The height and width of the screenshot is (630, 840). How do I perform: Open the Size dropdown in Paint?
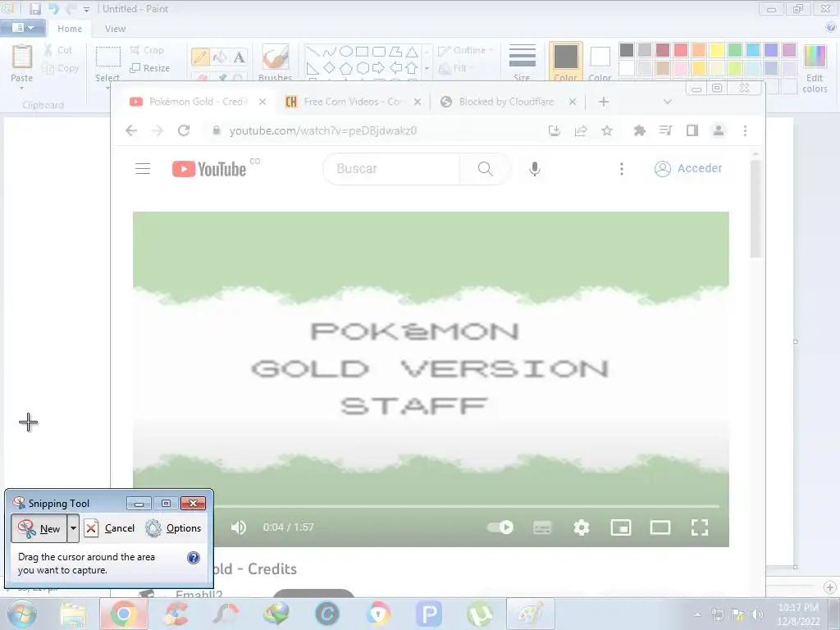coord(523,62)
